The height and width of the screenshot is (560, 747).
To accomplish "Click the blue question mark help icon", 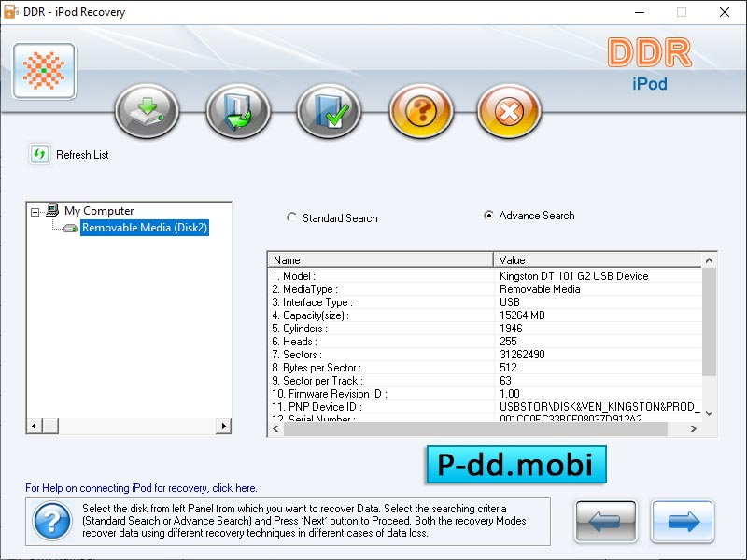I will 51,521.
